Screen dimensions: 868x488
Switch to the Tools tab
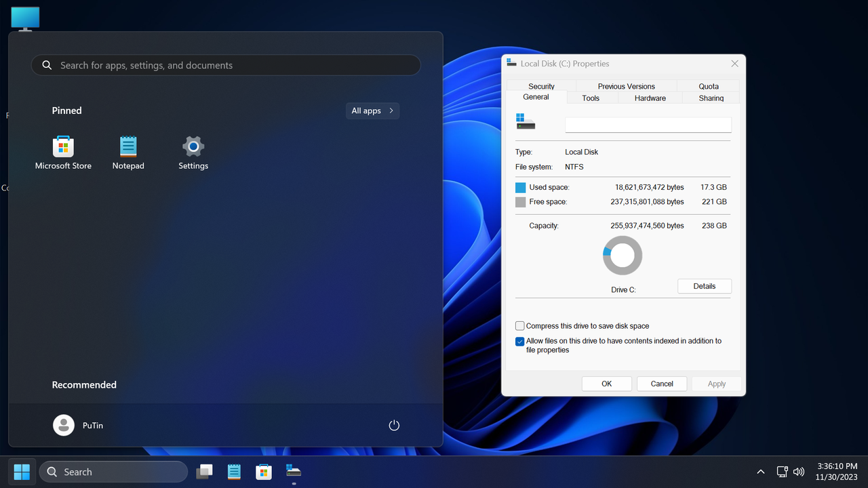click(x=591, y=98)
